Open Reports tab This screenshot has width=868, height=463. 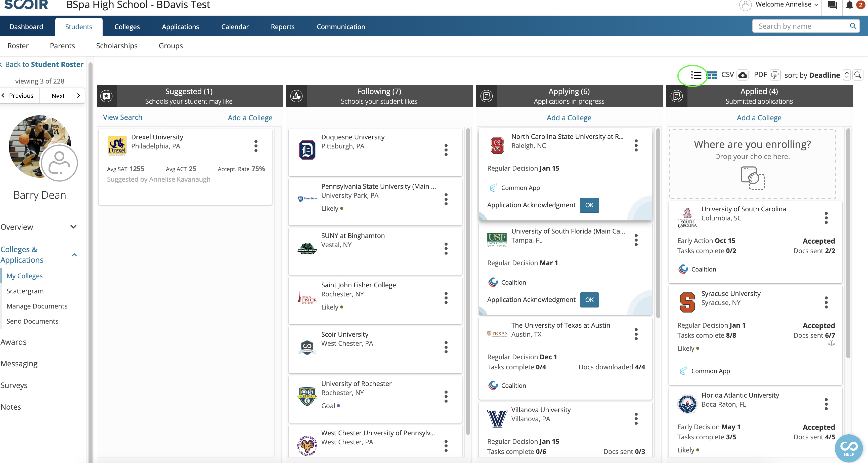click(282, 27)
